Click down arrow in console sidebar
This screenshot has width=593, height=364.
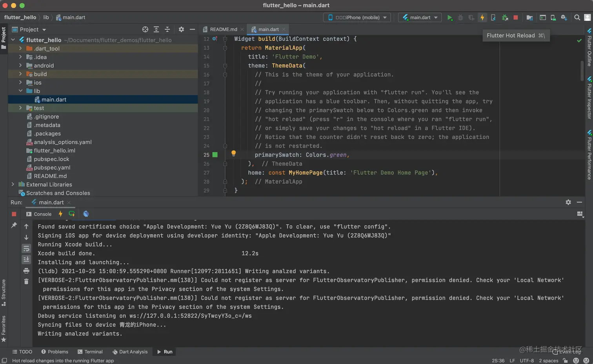coord(26,237)
